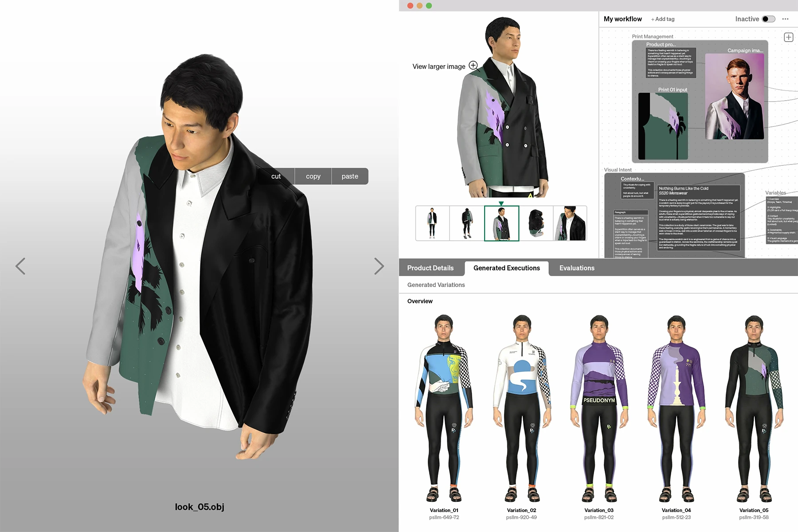Viewport: 798px width, 532px height.
Task: Close the window with the red button
Action: point(410,6)
